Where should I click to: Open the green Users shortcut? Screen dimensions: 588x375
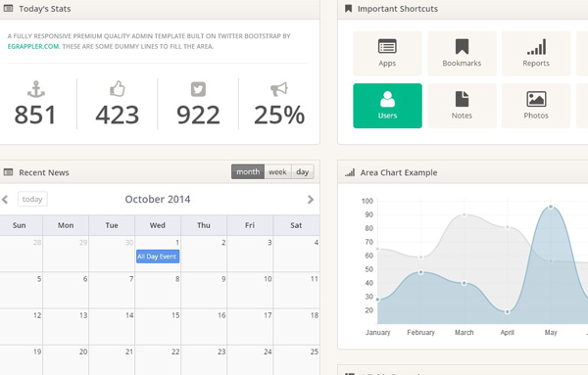(x=387, y=106)
